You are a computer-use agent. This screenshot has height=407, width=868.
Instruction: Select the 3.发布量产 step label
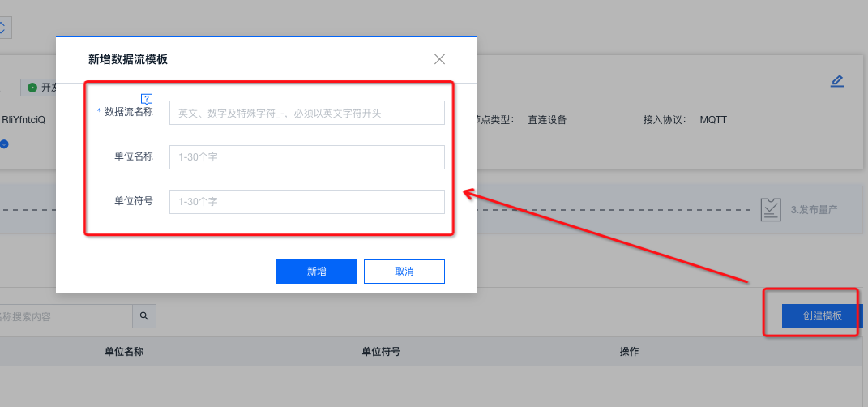814,209
